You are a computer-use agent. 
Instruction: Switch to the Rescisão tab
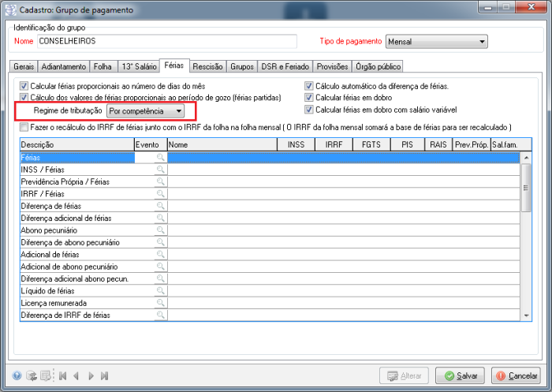(208, 67)
